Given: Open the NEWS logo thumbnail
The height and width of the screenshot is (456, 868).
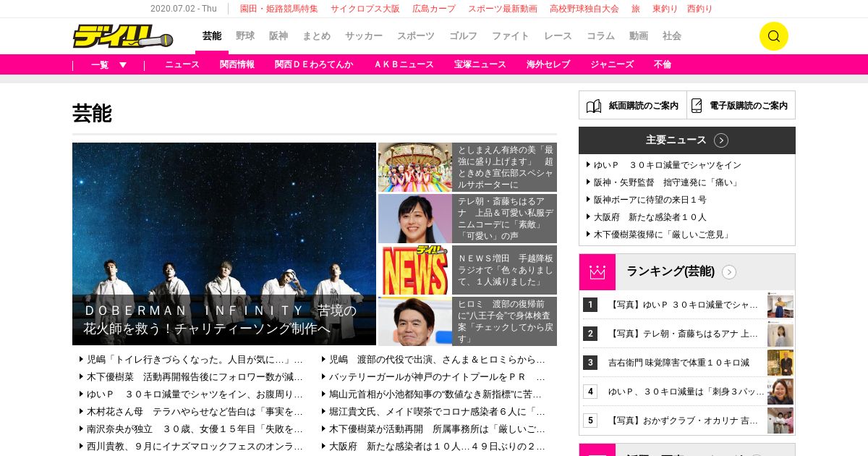Looking at the screenshot, I should 415,270.
